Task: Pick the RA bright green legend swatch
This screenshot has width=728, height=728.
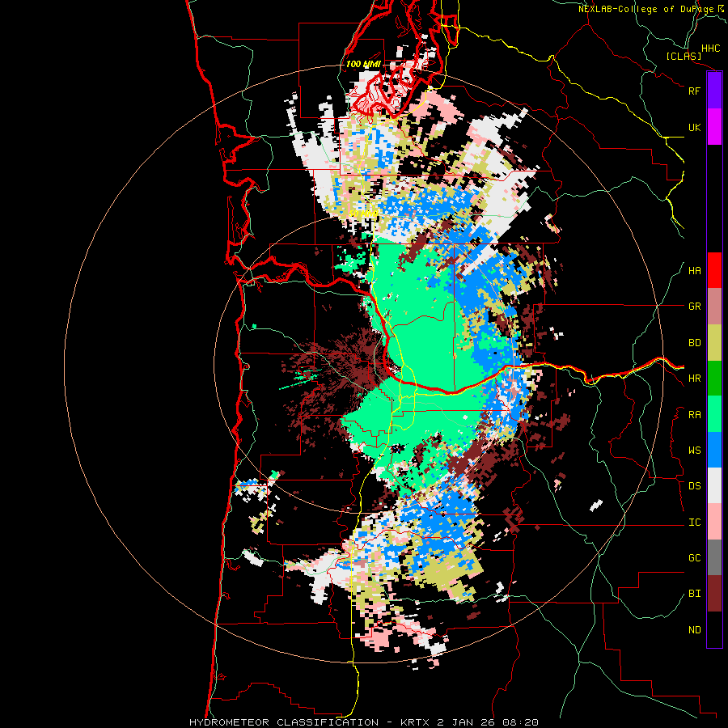Action: pos(714,414)
